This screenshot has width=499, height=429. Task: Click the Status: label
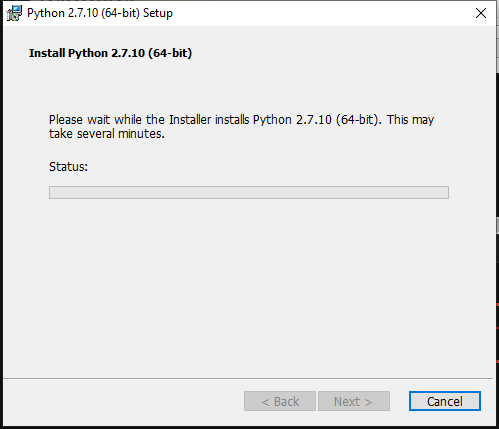[x=68, y=166]
